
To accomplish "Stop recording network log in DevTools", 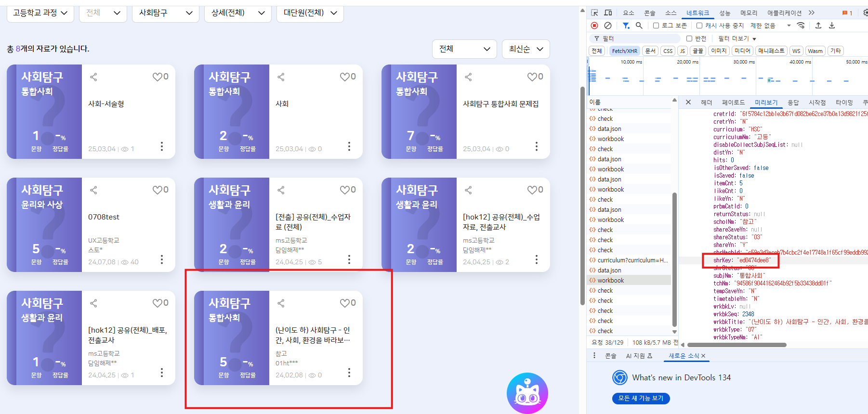I will [x=594, y=26].
